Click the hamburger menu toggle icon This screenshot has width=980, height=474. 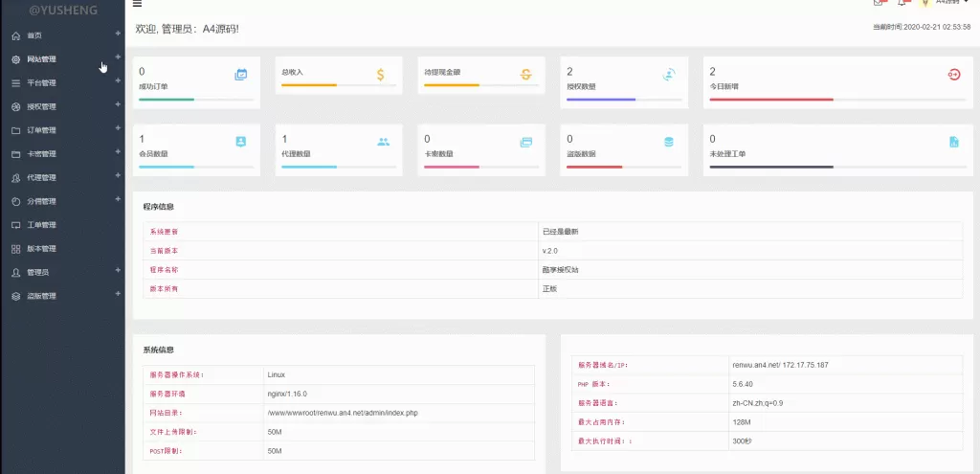[137, 4]
